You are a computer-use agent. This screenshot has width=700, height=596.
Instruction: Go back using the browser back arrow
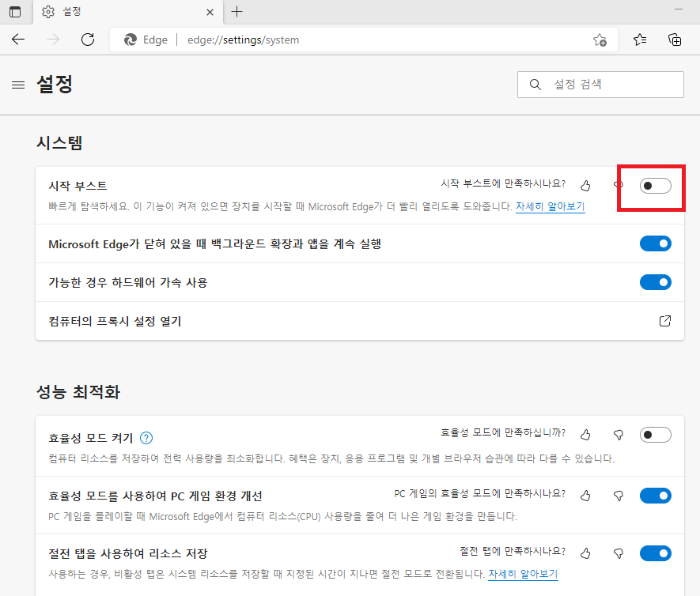click(18, 40)
